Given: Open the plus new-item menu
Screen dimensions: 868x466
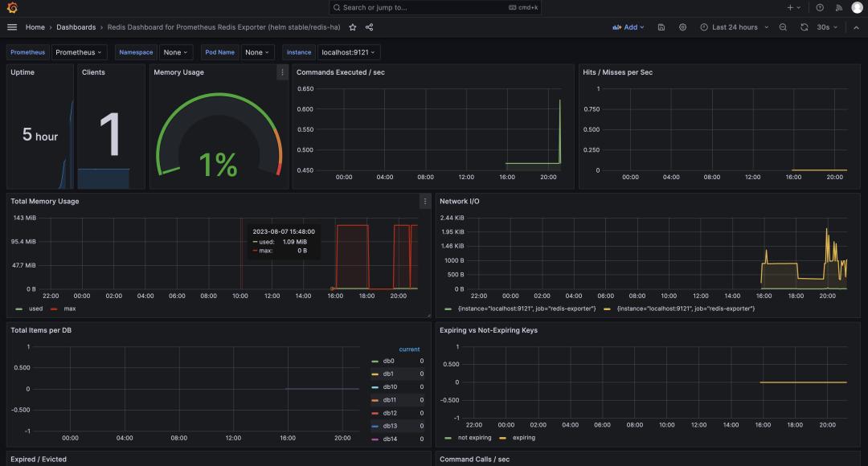Looking at the screenshot, I should coord(794,8).
